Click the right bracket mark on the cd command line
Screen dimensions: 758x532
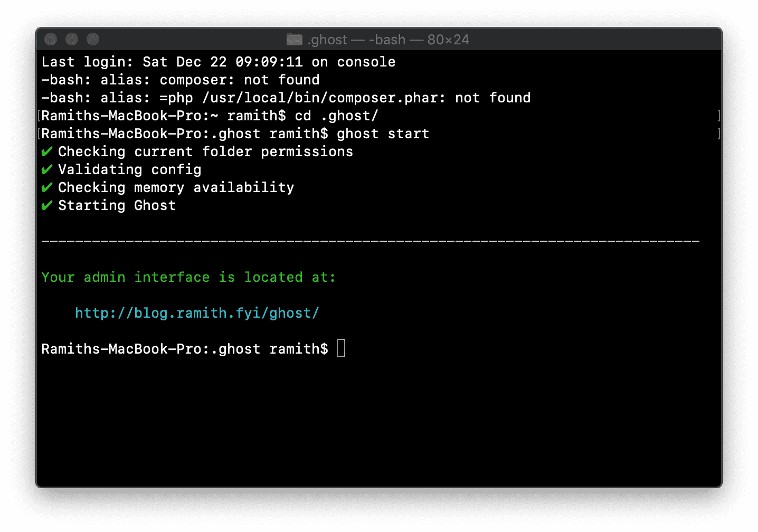coord(718,116)
